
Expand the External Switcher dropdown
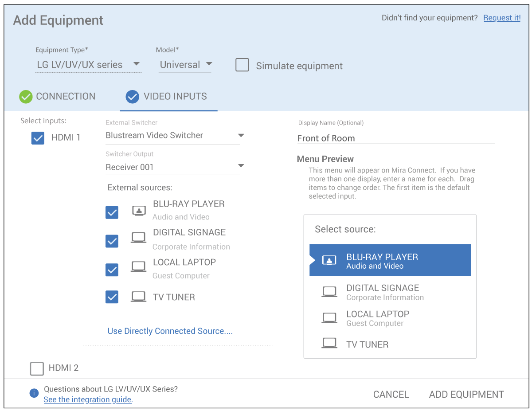173,136
